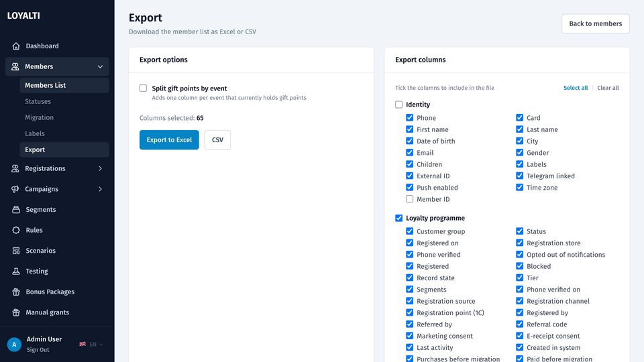Viewport: 644px width, 362px height.
Task: Untick the Loyalty programme group checkbox
Action: 398,218
